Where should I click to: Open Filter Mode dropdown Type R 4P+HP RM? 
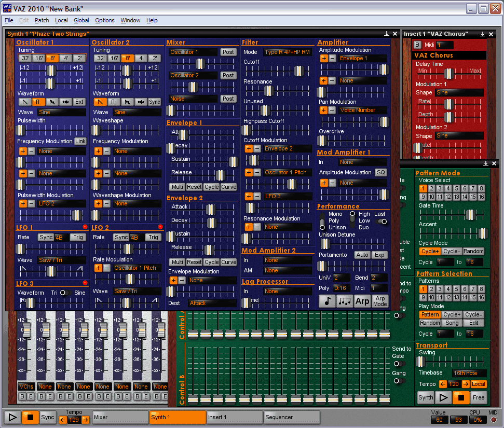(x=288, y=52)
